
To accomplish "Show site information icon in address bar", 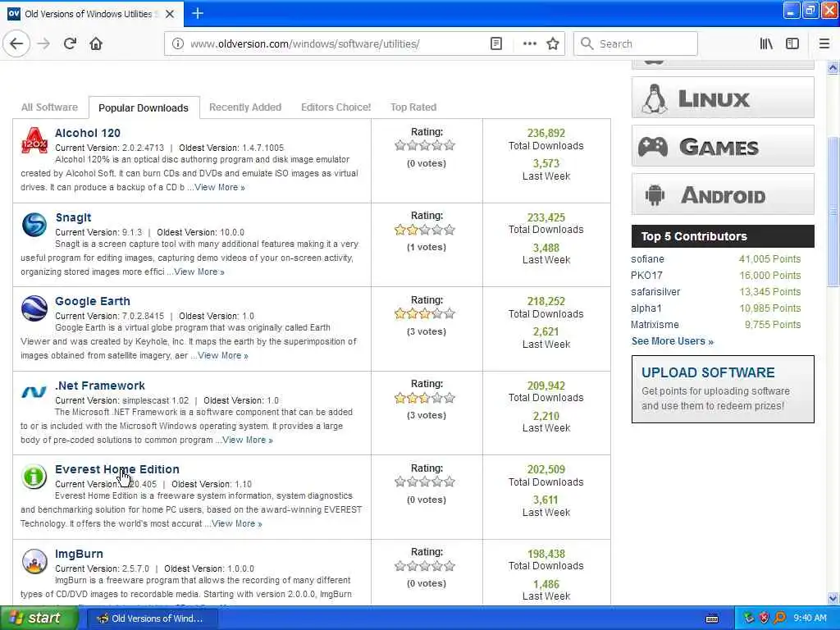I will (x=177, y=43).
